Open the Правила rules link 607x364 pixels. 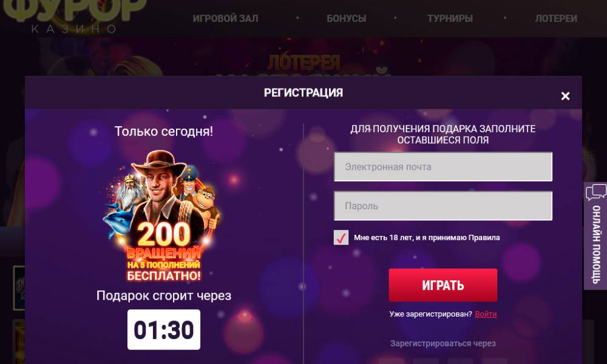pyautogui.click(x=484, y=237)
